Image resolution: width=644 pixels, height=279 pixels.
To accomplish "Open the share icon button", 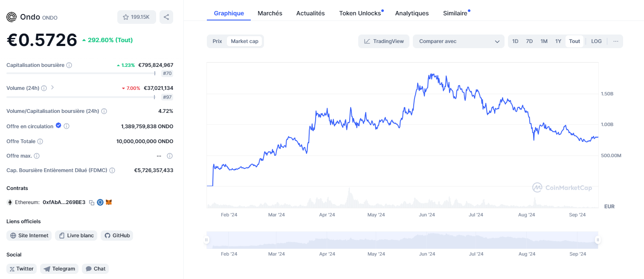I will pyautogui.click(x=166, y=17).
